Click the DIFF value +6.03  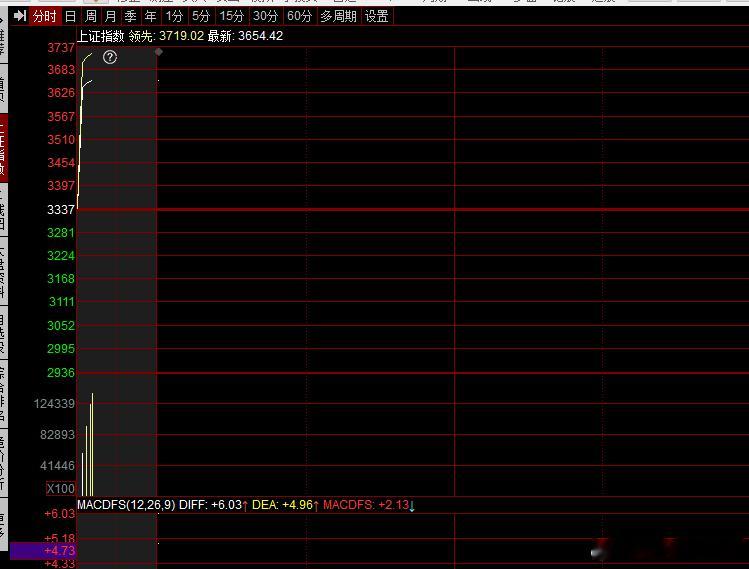226,505
